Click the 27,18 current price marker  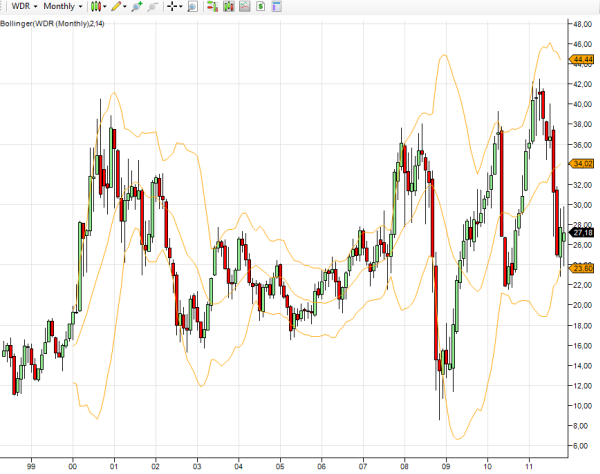[x=582, y=232]
